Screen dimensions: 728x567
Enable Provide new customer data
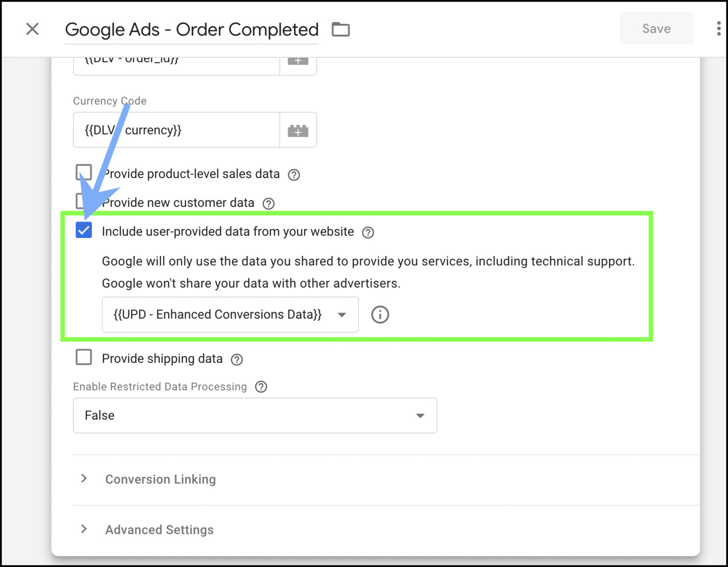tap(84, 201)
